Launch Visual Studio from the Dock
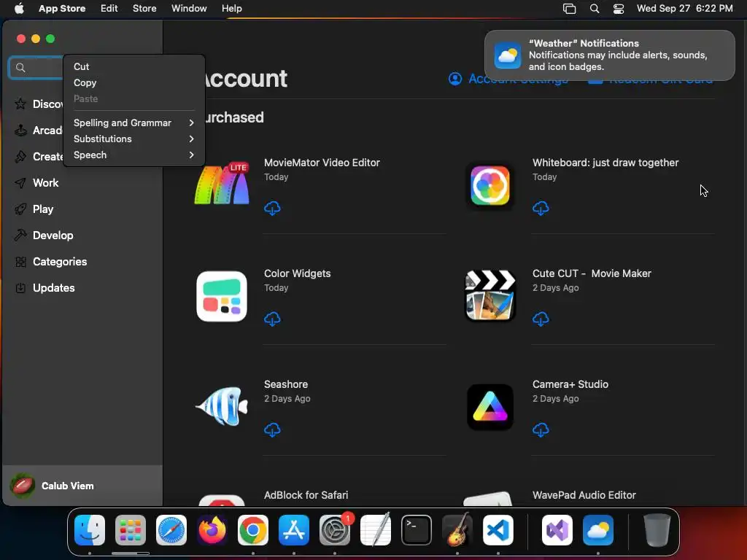747x560 pixels. click(557, 530)
